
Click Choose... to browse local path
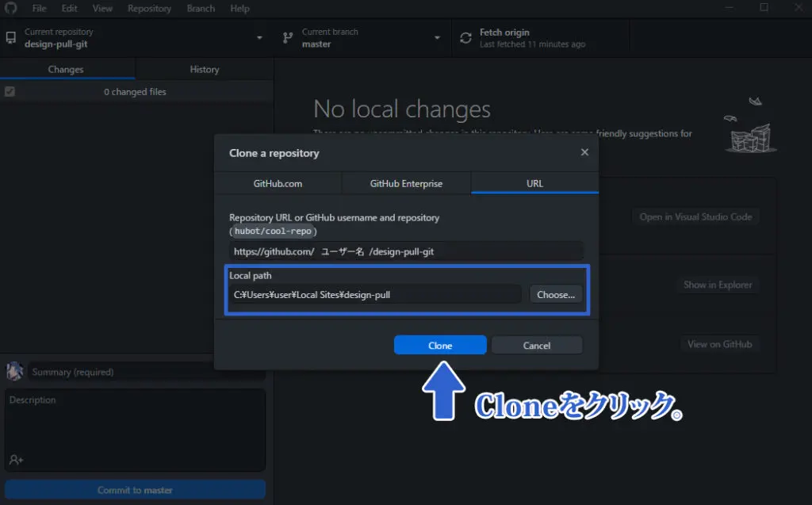click(555, 294)
